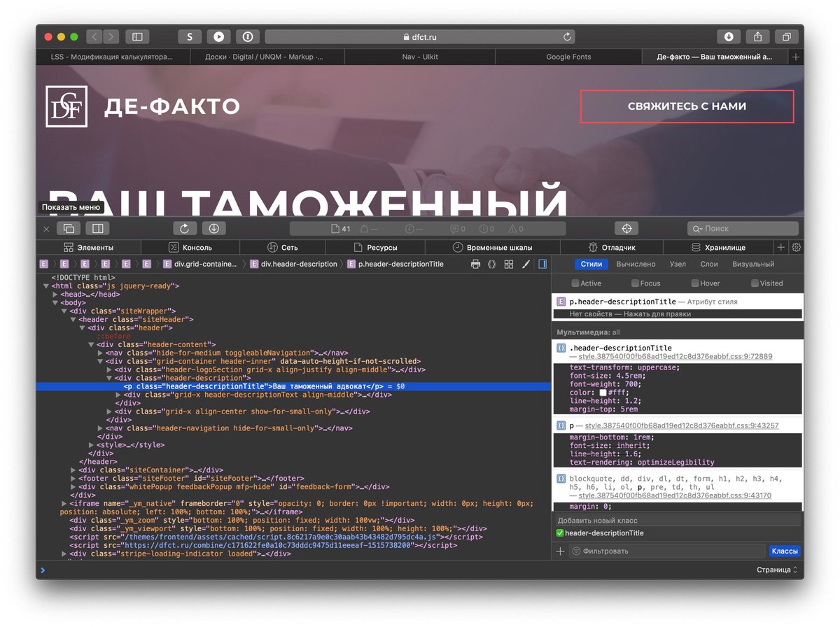Click the print styles printer icon

click(x=475, y=264)
